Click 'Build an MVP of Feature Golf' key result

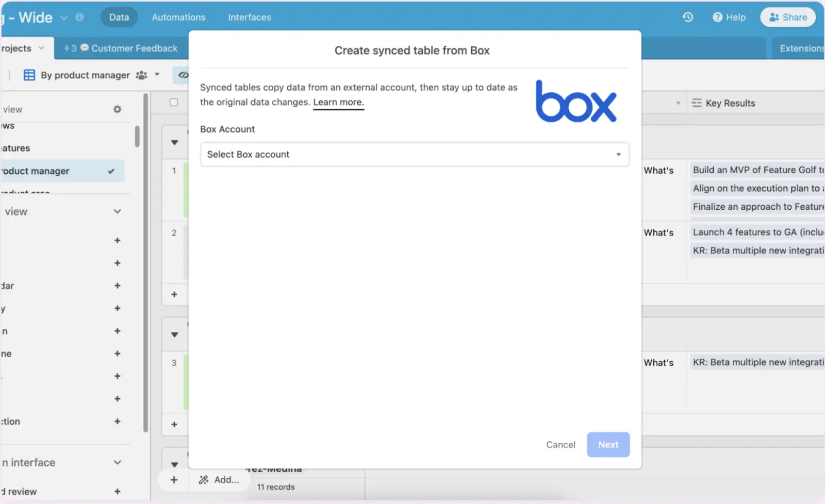(758, 170)
